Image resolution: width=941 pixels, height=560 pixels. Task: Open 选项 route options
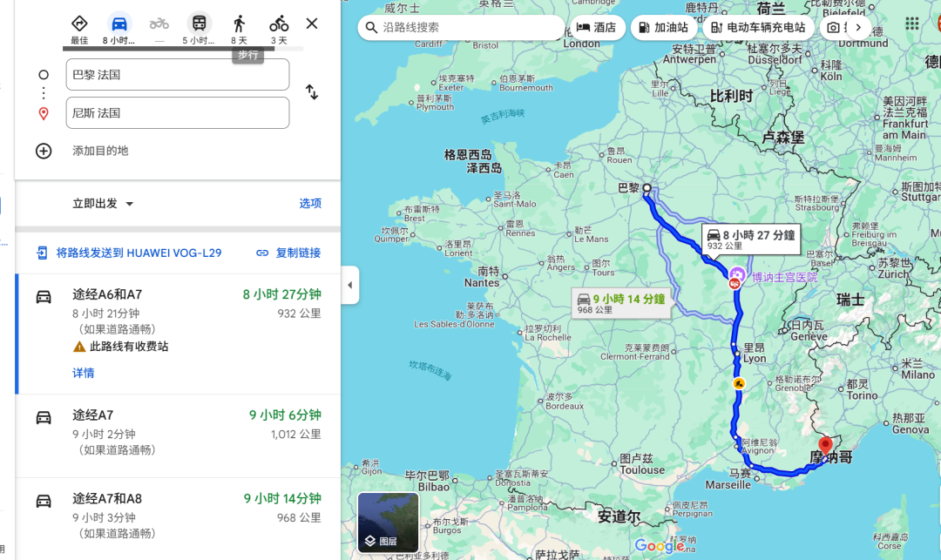click(x=310, y=203)
